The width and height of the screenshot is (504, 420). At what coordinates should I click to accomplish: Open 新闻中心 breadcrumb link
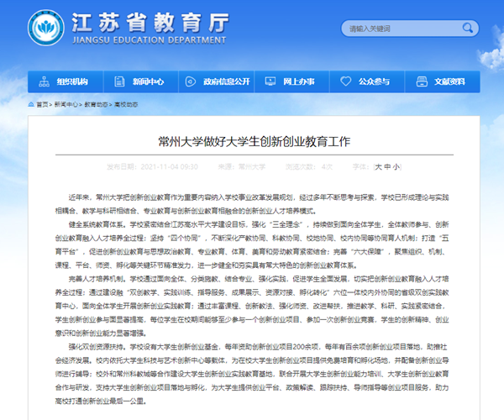point(66,105)
